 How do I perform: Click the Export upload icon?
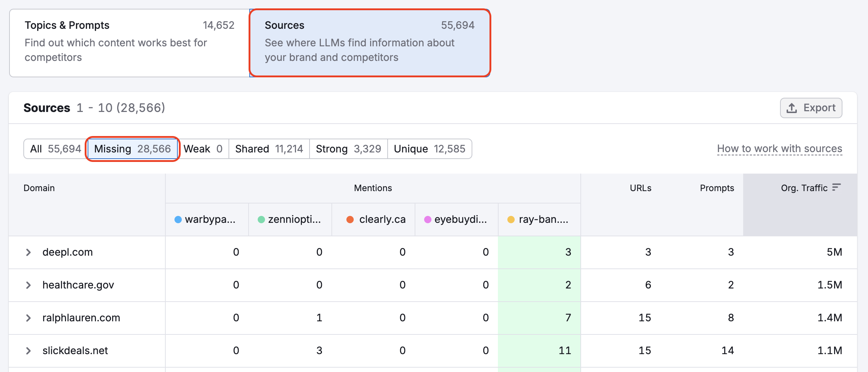pos(791,108)
